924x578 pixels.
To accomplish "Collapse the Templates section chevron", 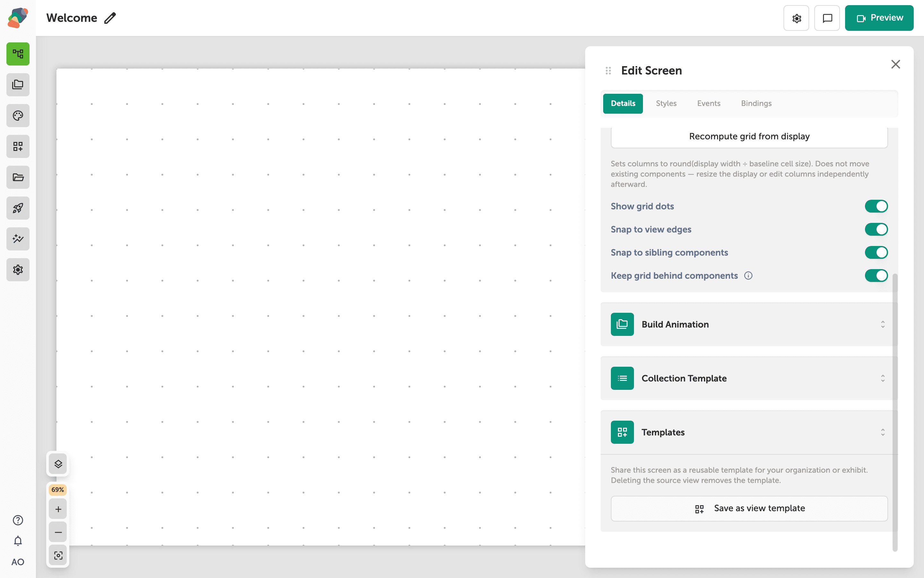I will click(883, 432).
